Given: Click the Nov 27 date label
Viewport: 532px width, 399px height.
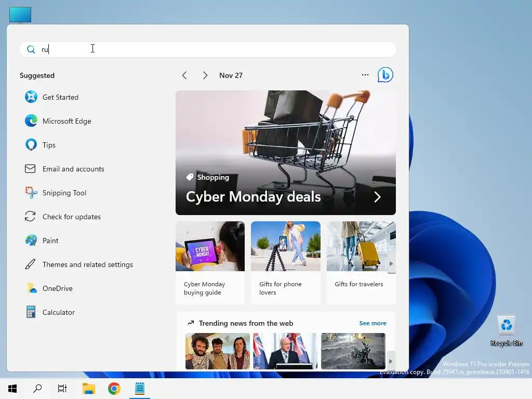Looking at the screenshot, I should coord(231,75).
